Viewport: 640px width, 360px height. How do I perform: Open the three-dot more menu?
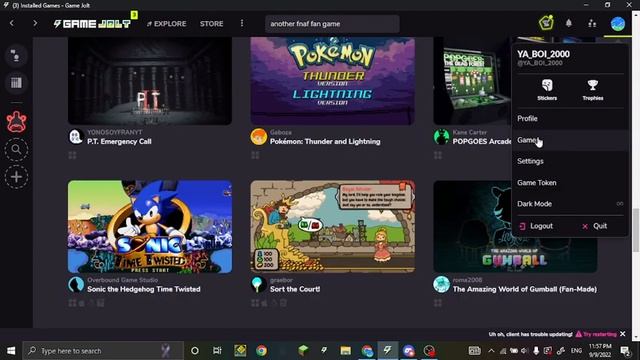pyautogui.click(x=242, y=23)
